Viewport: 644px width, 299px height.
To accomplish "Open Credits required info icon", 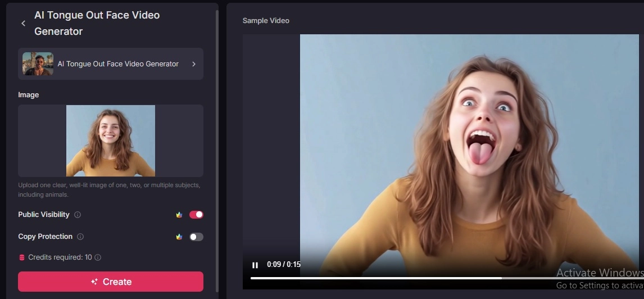I will (98, 257).
